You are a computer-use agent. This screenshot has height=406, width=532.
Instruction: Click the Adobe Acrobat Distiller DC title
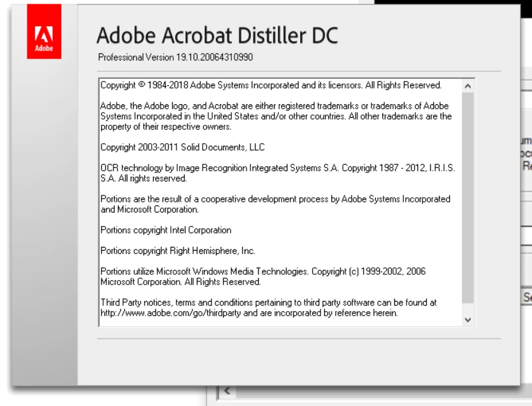click(217, 35)
